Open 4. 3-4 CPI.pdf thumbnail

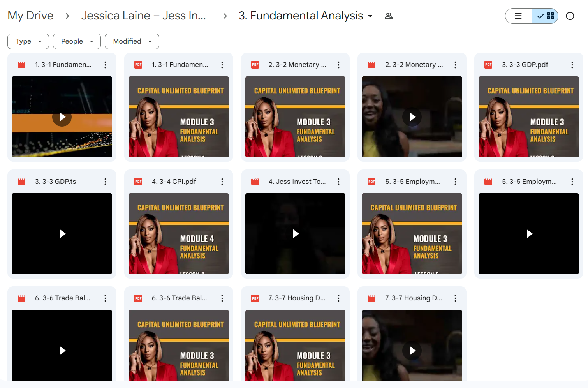tap(179, 234)
